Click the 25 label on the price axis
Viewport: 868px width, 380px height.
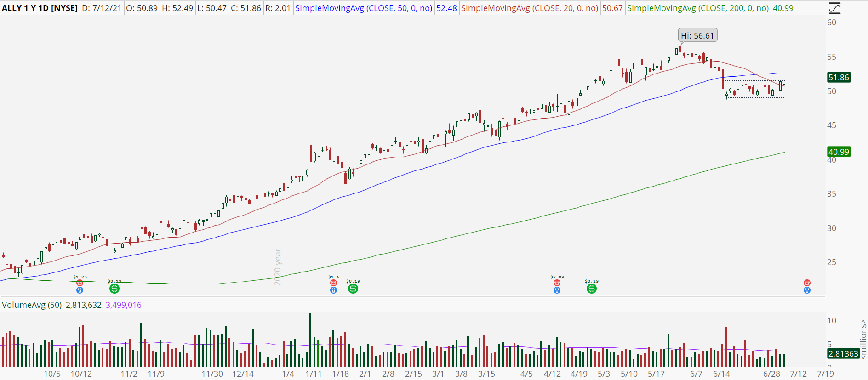coord(832,262)
